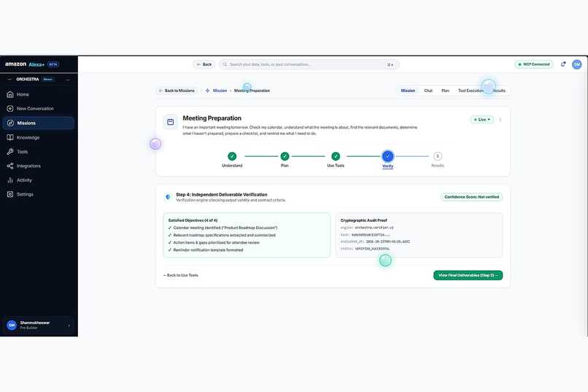Click the Back button in top bar

coord(204,64)
